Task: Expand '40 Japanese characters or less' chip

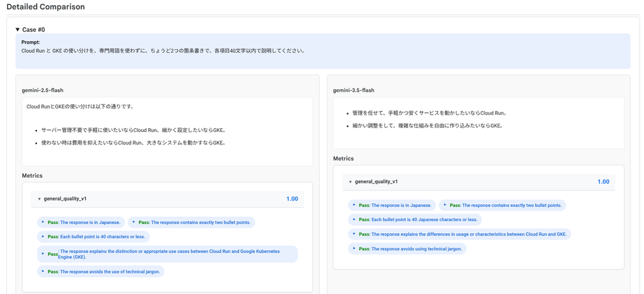Action: 415,219
